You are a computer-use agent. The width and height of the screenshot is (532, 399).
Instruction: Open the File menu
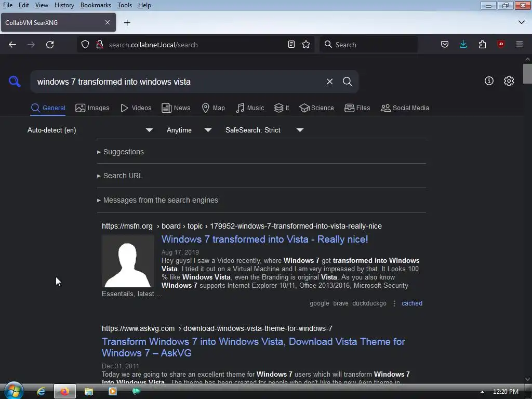[x=7, y=5]
